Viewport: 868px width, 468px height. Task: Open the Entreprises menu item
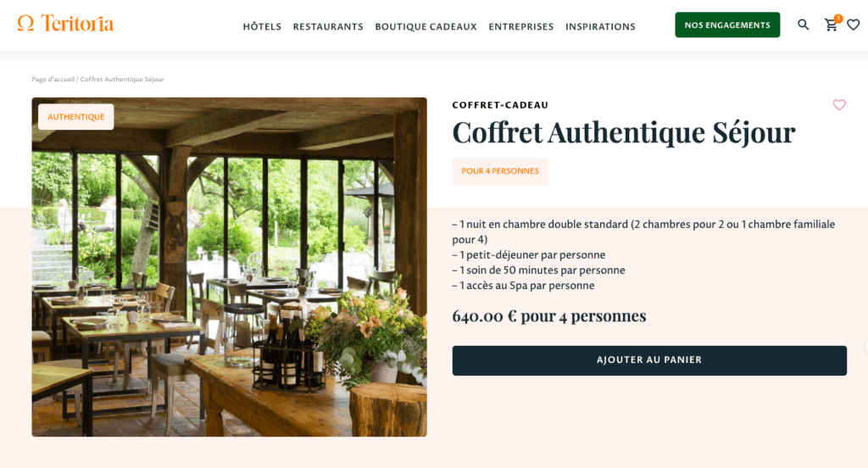point(521,26)
